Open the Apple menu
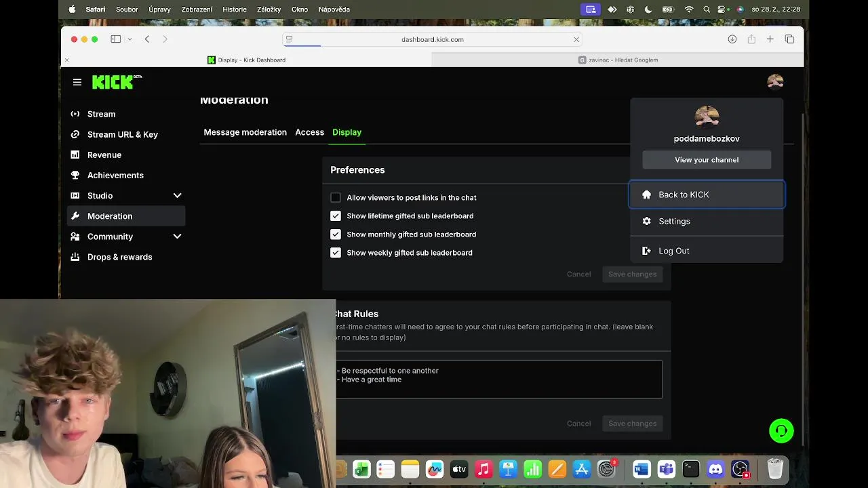Viewport: 868px width, 488px height. [x=73, y=9]
